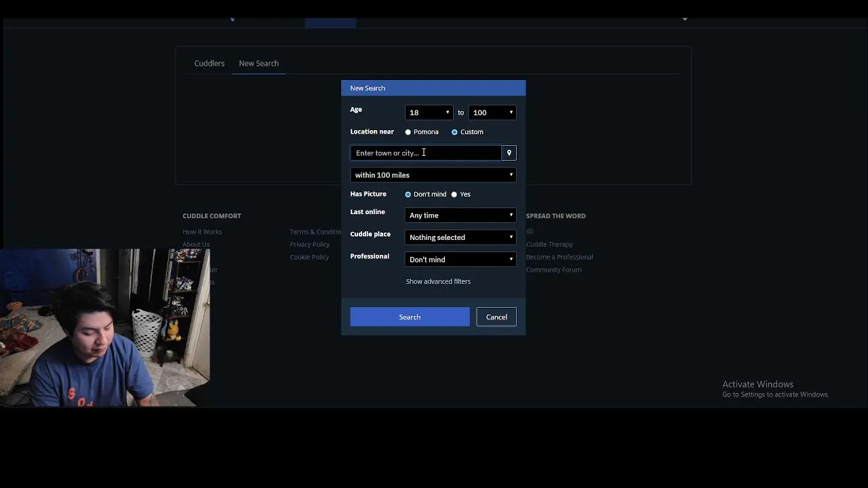Select the Custom location radio button
Image resolution: width=868 pixels, height=488 pixels.
coord(454,132)
